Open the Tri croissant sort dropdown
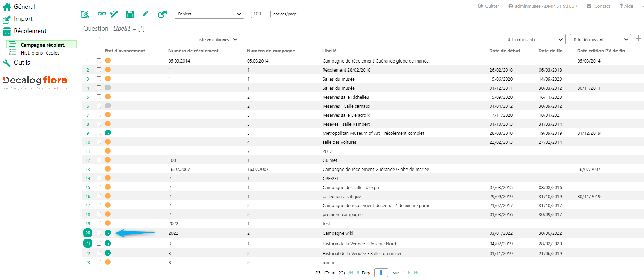This screenshot has width=644, height=280. (x=535, y=40)
